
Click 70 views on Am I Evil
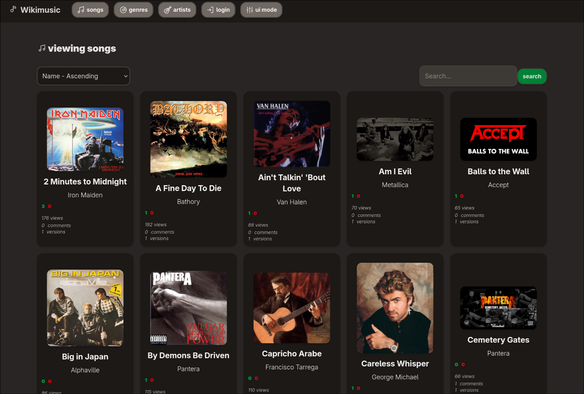tap(361, 208)
